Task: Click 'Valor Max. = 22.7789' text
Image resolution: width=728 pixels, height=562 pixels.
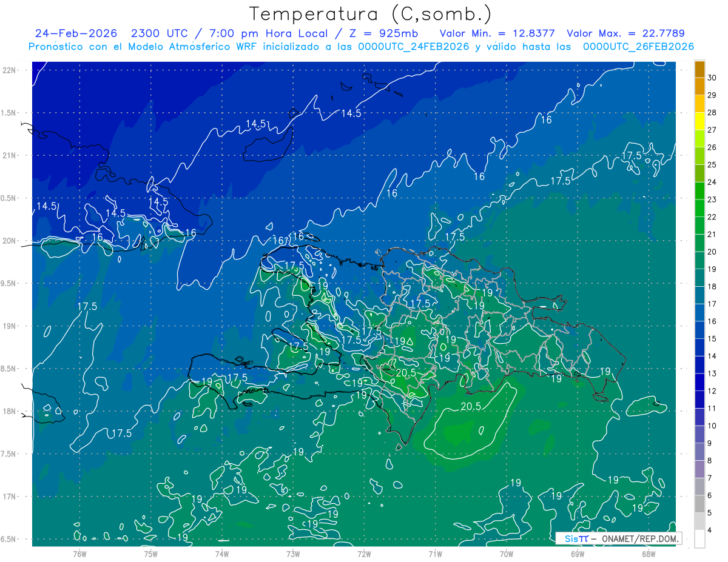Action: coord(625,33)
